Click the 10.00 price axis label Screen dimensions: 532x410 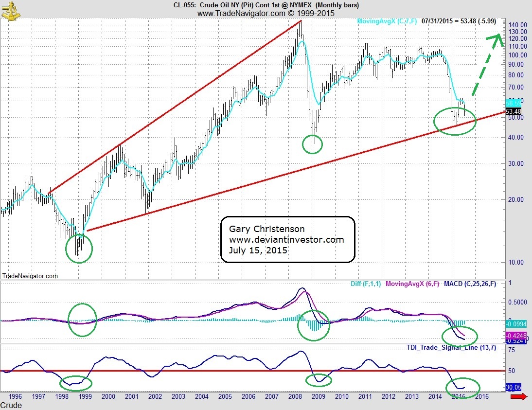[516, 262]
